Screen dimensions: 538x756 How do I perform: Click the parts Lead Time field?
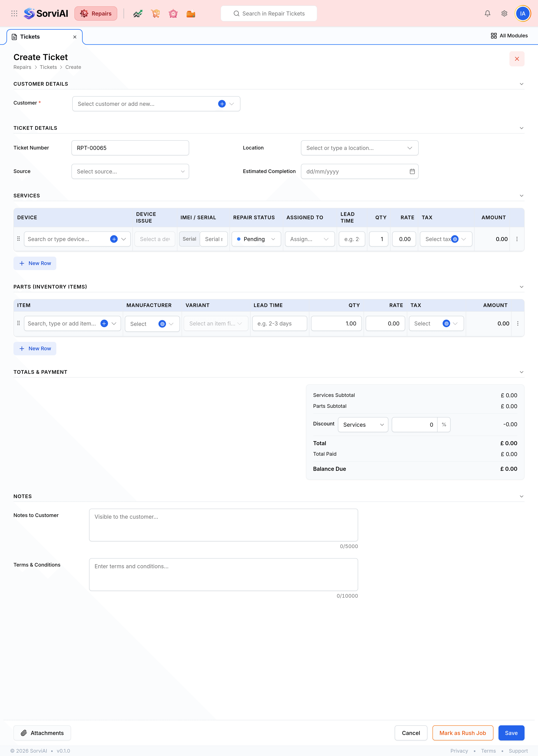tap(280, 323)
